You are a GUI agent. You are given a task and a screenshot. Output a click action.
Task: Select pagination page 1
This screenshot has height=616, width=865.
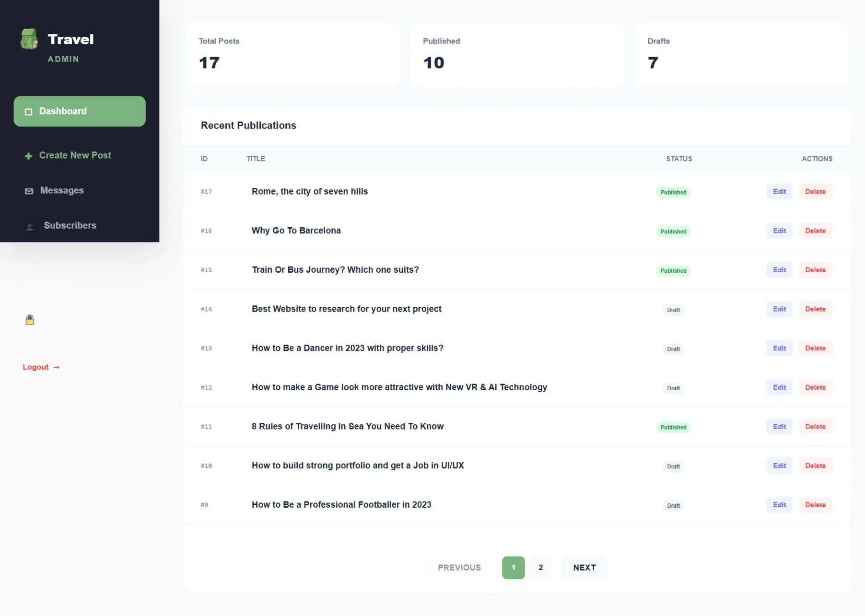513,568
